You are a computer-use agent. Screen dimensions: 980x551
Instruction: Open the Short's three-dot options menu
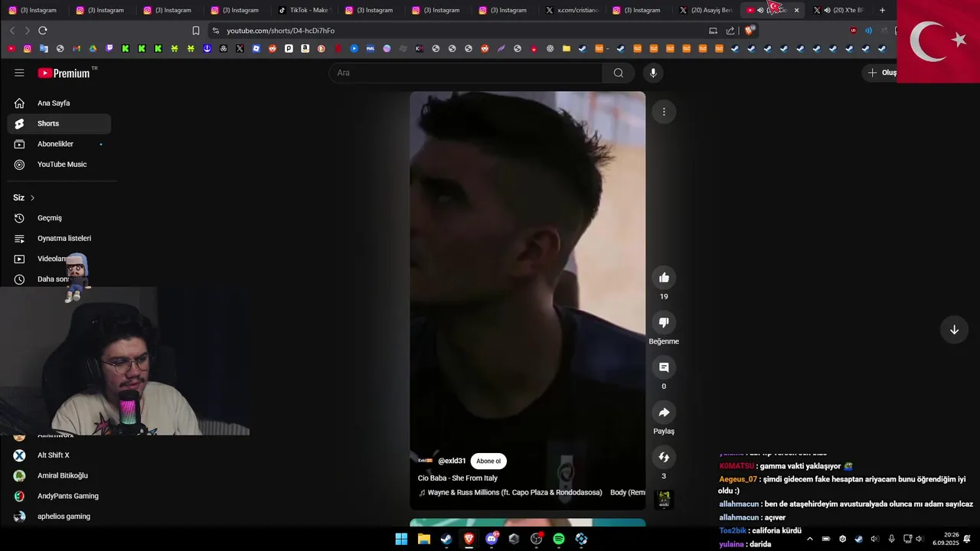click(664, 112)
